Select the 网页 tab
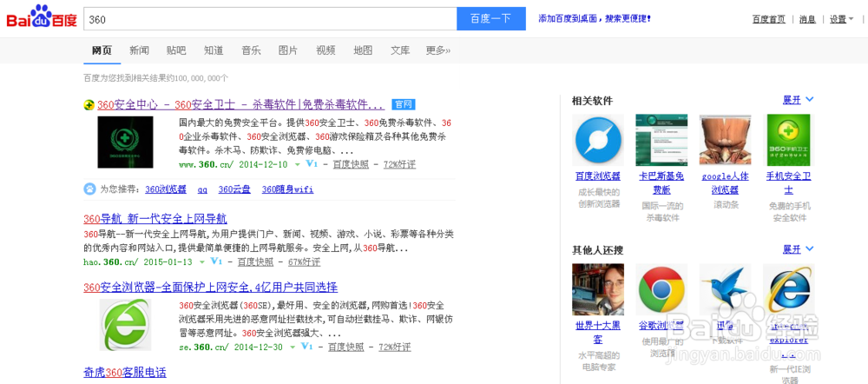Screen dimensions: 868x384 pos(102,50)
